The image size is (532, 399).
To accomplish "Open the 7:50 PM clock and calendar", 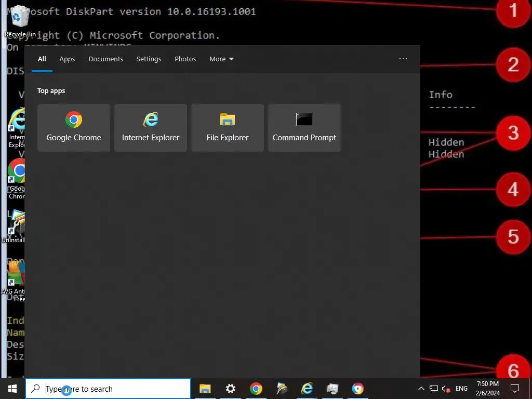I will click(x=487, y=389).
